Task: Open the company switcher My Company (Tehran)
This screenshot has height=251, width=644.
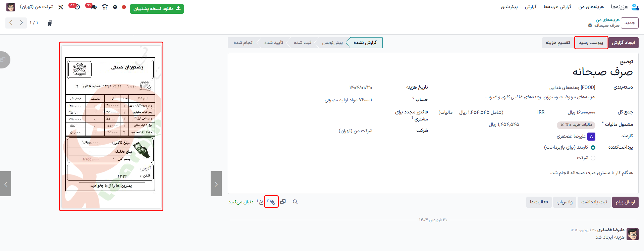Action: point(36,7)
